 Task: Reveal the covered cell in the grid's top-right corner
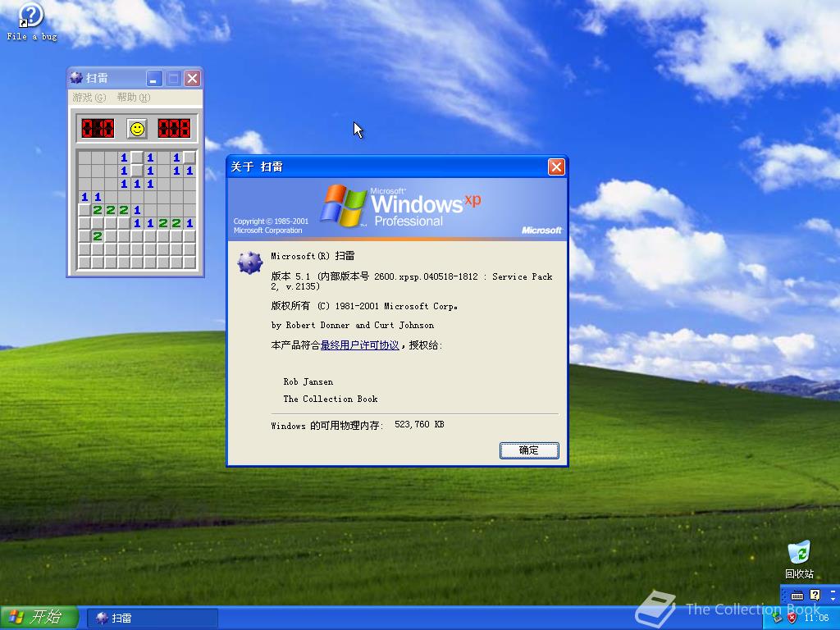(189, 157)
